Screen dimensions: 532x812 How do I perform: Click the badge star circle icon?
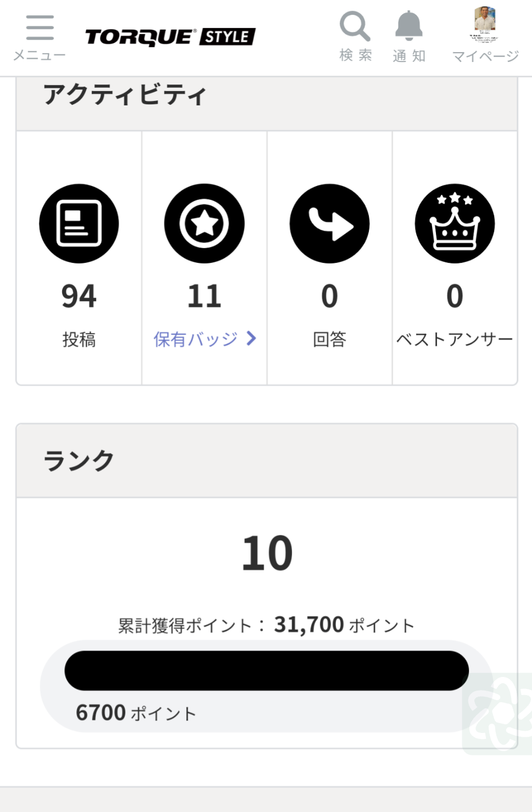click(x=204, y=223)
